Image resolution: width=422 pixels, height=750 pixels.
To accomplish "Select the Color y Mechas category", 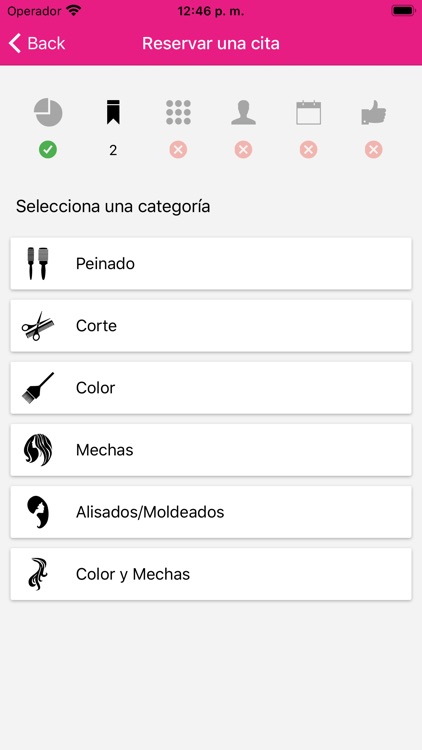I will [211, 574].
